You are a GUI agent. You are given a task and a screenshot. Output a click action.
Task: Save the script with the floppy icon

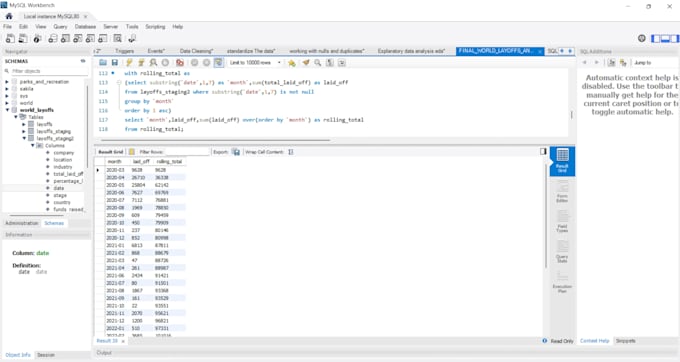(x=114, y=63)
